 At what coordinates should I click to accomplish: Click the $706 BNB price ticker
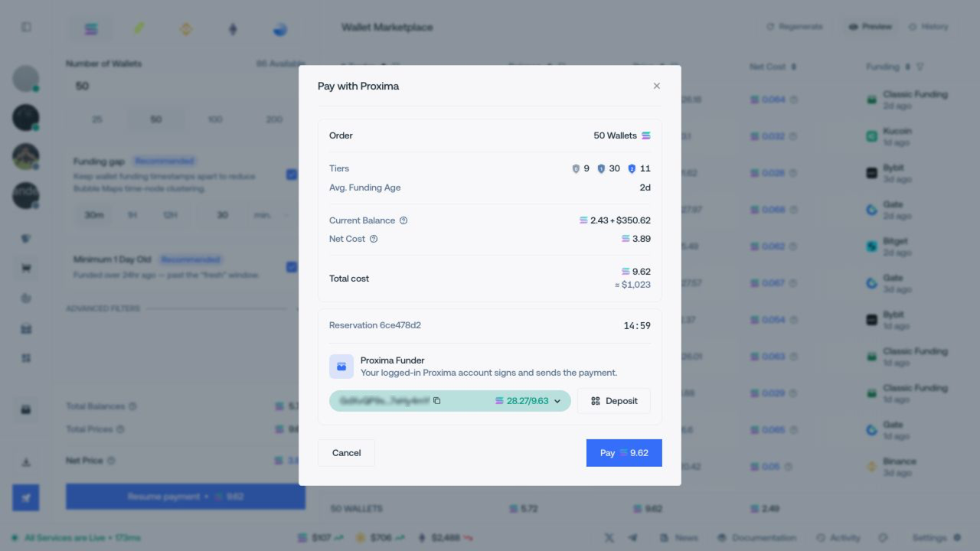pos(380,538)
